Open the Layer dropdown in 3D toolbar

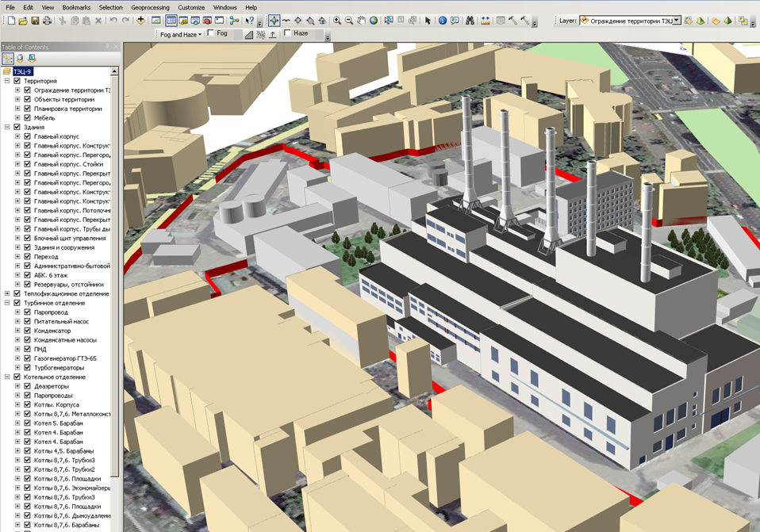[677, 20]
